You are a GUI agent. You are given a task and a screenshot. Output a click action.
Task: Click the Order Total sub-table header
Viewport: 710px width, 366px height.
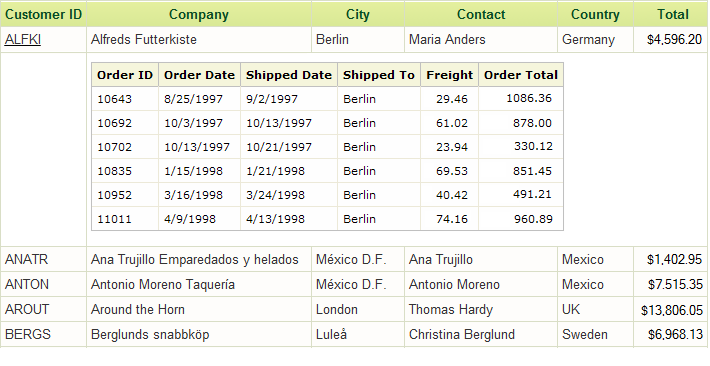tap(521, 75)
